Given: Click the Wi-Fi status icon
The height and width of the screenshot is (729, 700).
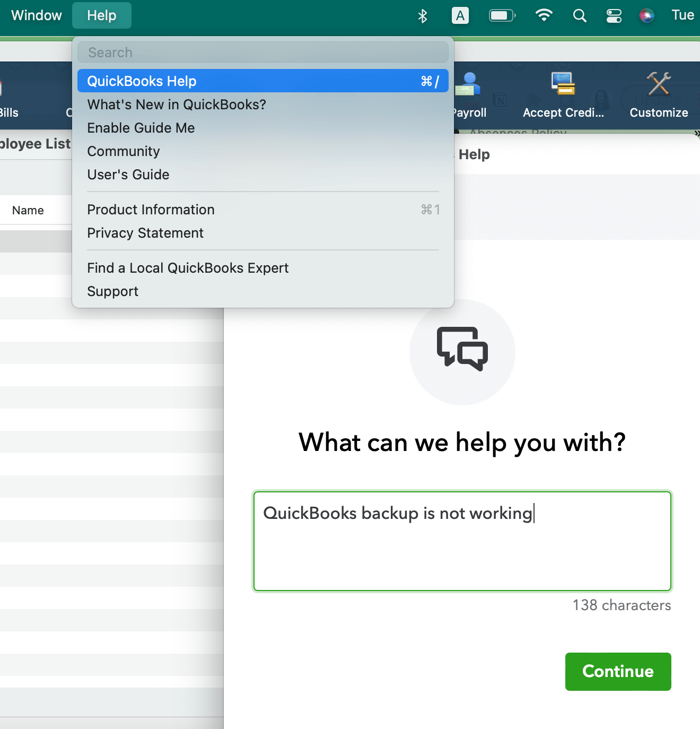Looking at the screenshot, I should [544, 15].
